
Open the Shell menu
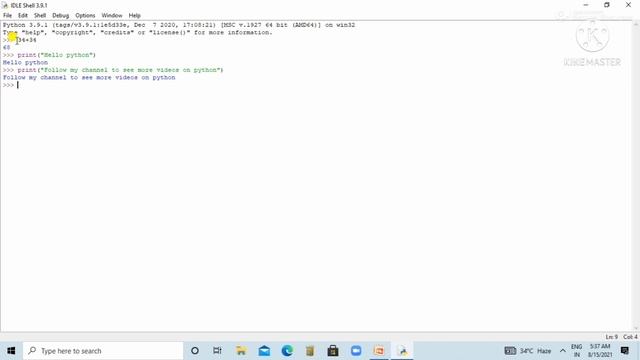(40, 16)
